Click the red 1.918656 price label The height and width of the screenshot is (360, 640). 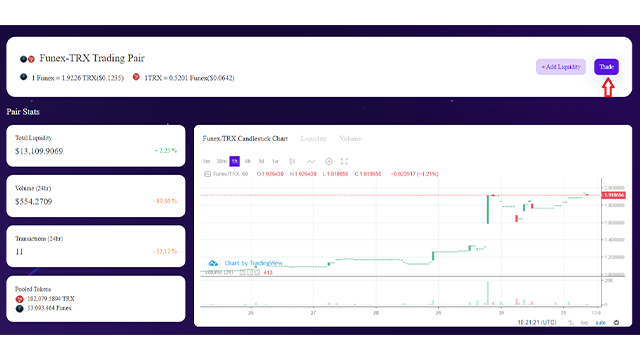click(x=614, y=195)
